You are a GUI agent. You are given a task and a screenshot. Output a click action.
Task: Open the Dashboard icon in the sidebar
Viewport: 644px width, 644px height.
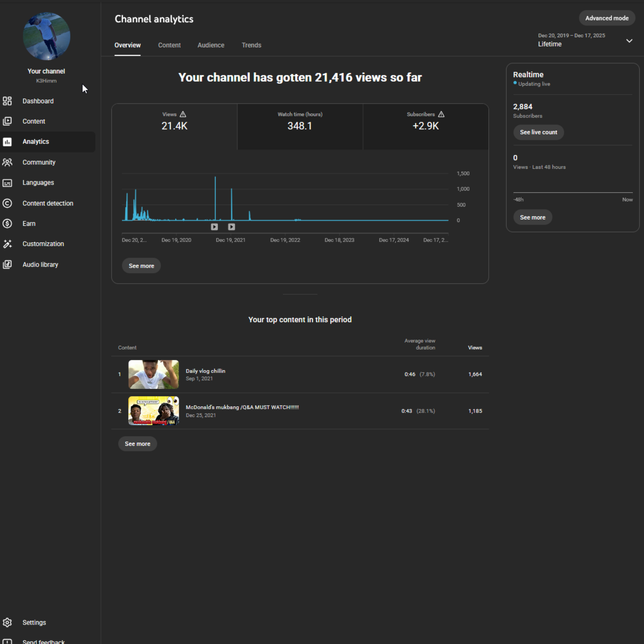click(x=7, y=101)
